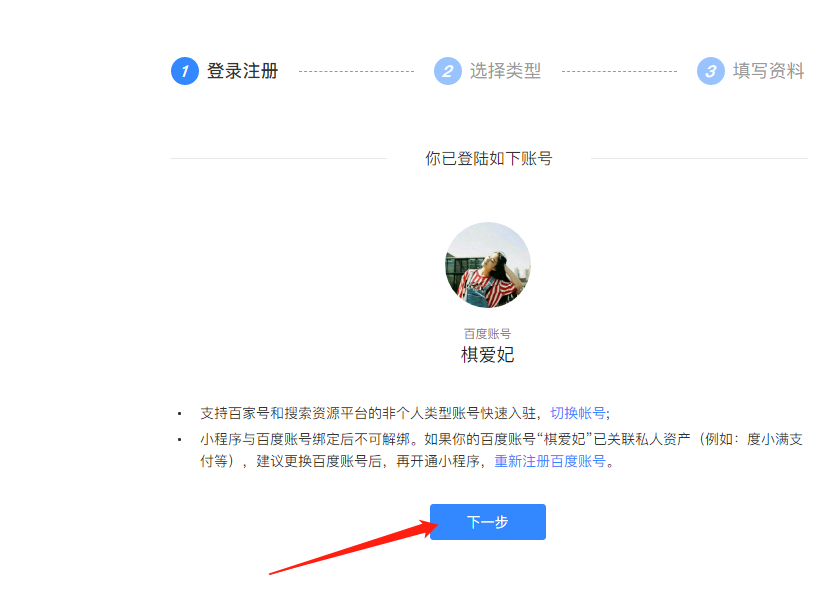832x600 pixels.
Task: Click dashed line between steps 2 and 3
Action: point(619,71)
